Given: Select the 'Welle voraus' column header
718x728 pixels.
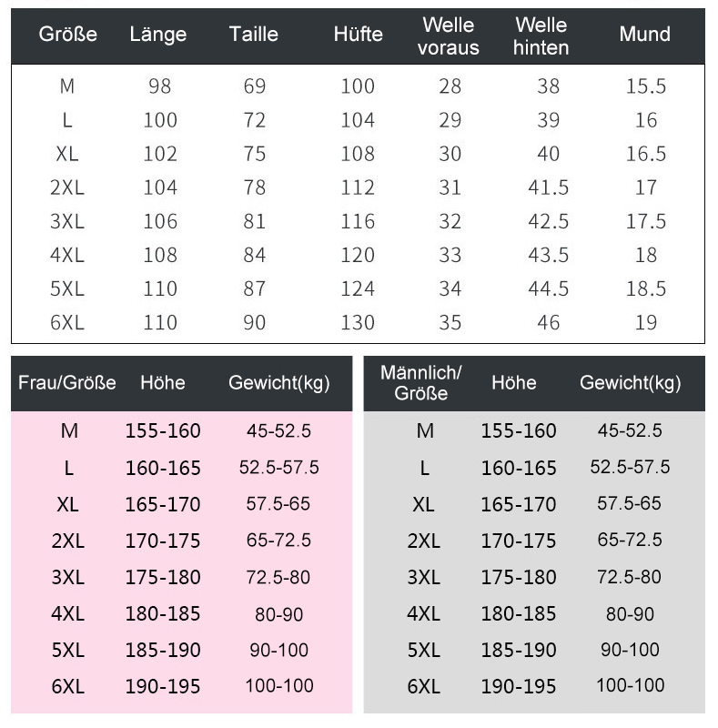Looking at the screenshot, I should coord(449,36).
